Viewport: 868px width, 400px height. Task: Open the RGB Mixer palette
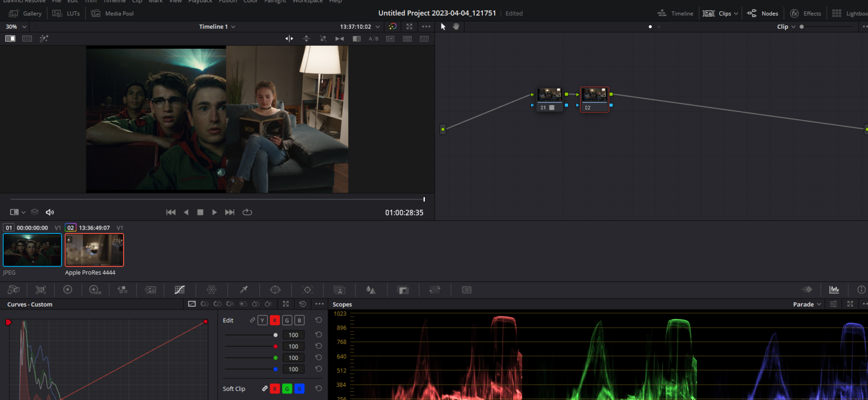pos(123,290)
